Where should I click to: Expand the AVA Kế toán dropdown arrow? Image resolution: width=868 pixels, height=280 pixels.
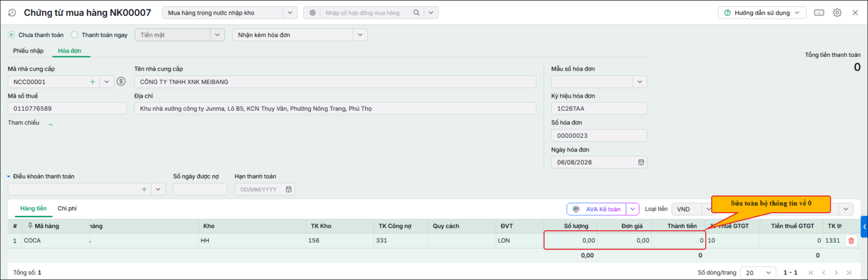[x=633, y=209]
